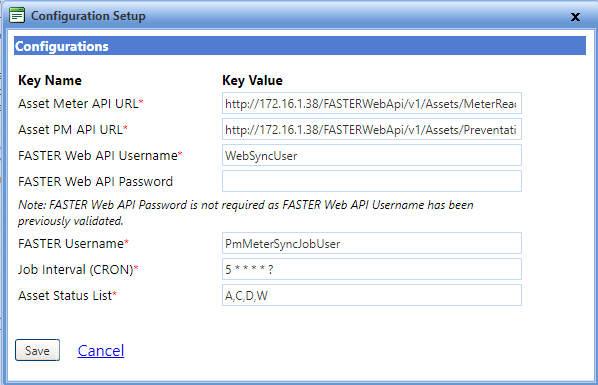Click the FASTER Web API Password label
Viewport: 598px width, 385px height.
[x=95, y=182]
